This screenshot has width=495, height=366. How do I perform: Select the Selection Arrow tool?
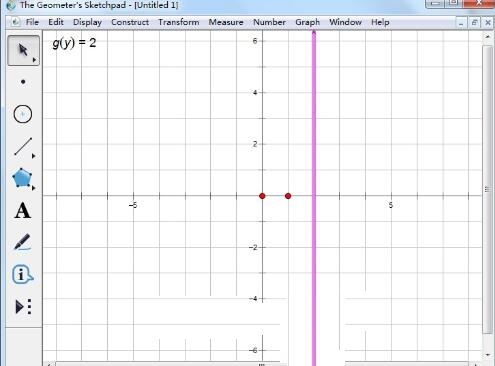coord(23,50)
